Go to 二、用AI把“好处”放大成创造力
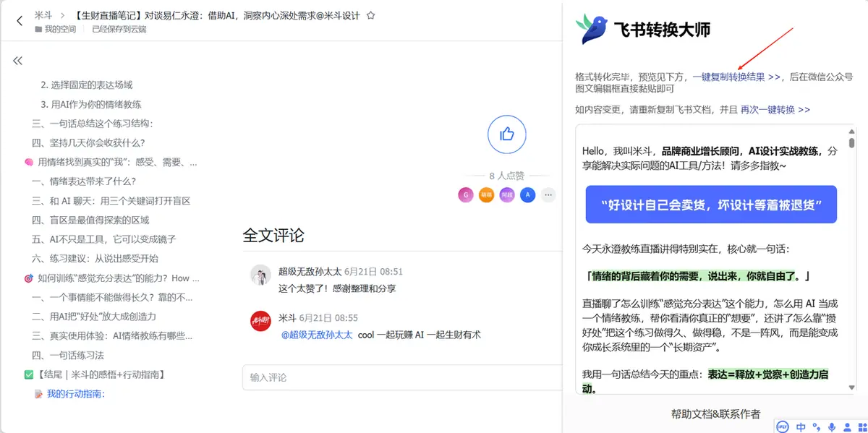Viewport: 868px width, 433px height. 94,317
